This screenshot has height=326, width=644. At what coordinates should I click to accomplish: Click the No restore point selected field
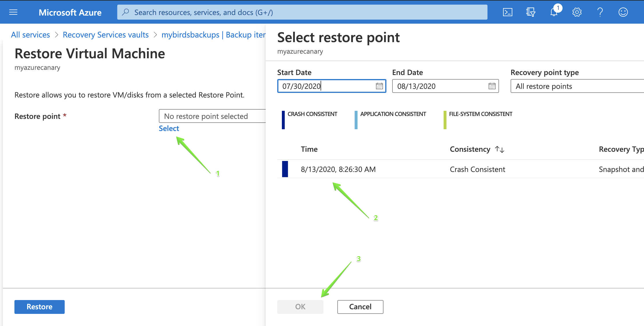pyautogui.click(x=212, y=116)
